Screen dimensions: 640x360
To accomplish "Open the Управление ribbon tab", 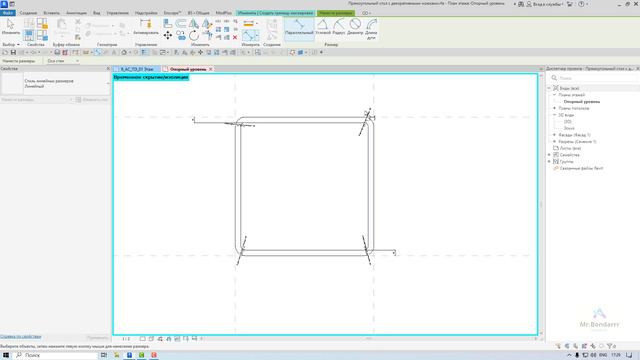I will tap(118, 13).
